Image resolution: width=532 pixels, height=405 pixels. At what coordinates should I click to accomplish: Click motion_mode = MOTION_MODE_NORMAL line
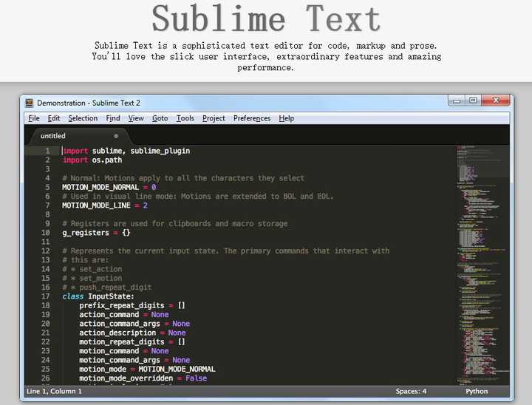(147, 369)
